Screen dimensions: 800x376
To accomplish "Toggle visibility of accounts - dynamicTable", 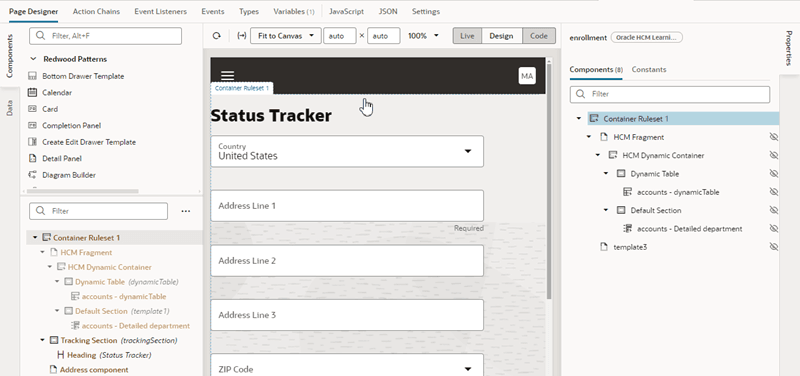I will (x=773, y=192).
